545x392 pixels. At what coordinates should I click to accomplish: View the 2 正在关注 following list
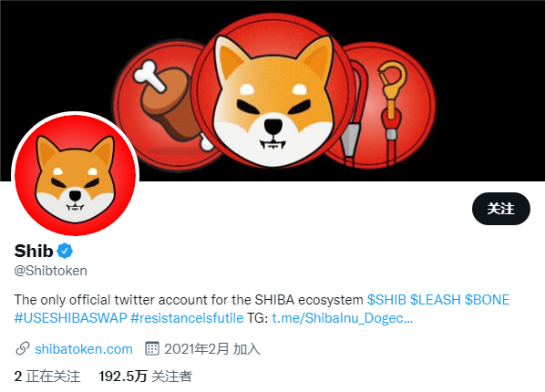[47, 377]
